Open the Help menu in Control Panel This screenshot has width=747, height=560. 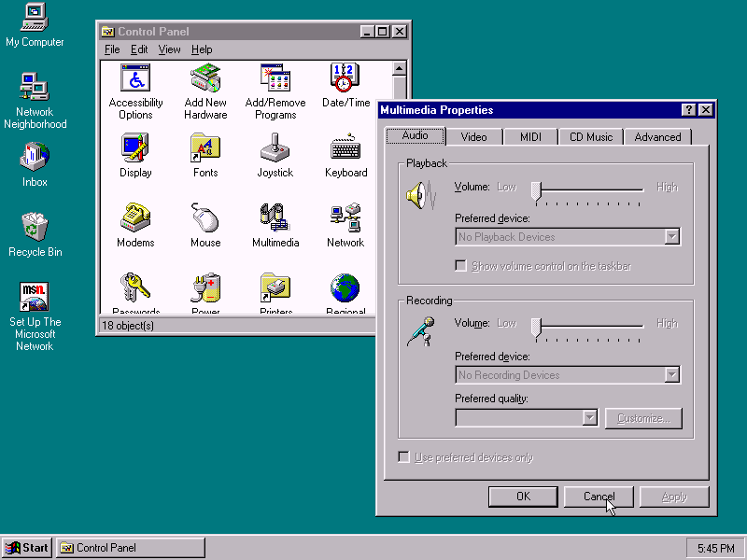tap(202, 49)
